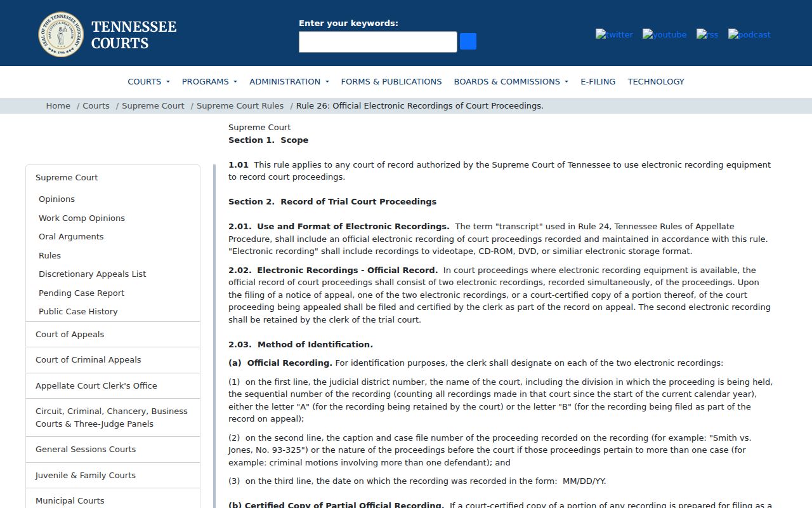The height and width of the screenshot is (508, 812).
Task: Select Court of Criminal Appeals sidebar item
Action: click(x=113, y=359)
